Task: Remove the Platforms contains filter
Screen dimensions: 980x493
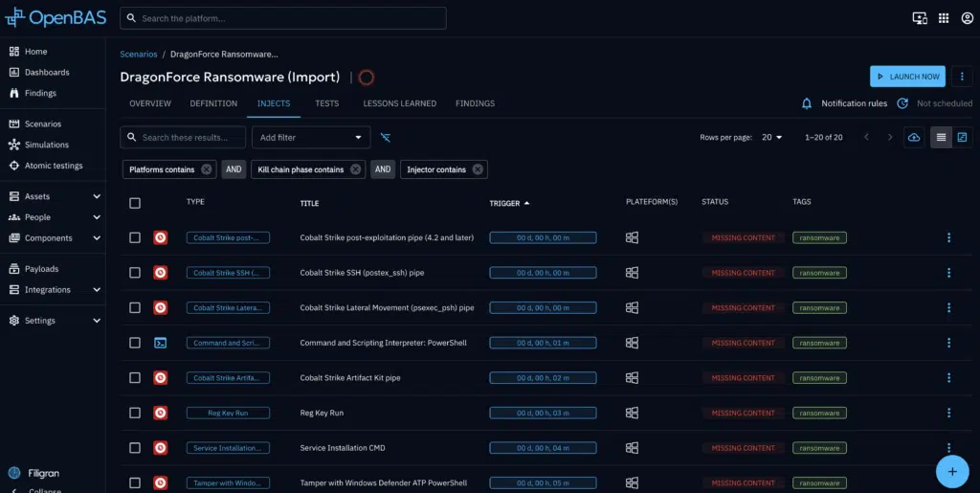Action: (206, 169)
